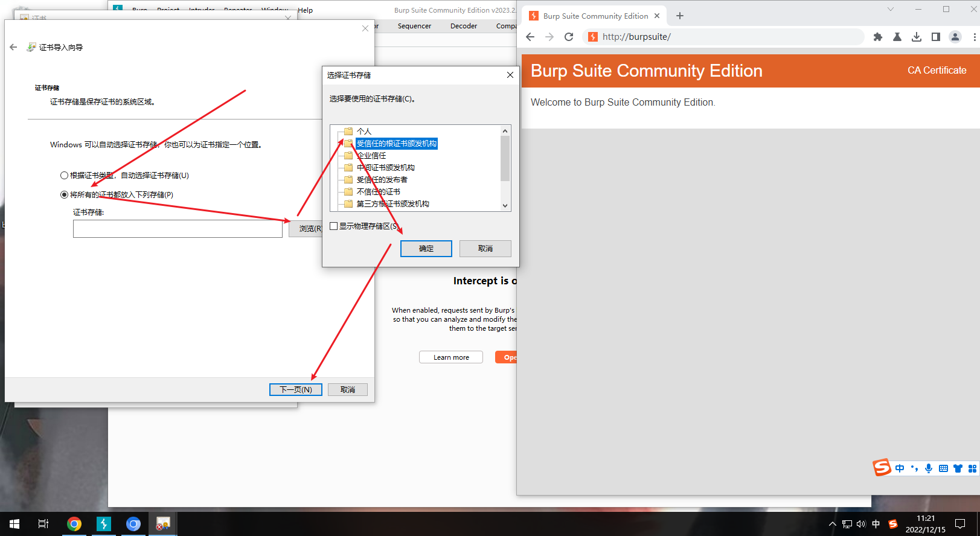Click the 浏览 browse button in wizard
The image size is (980, 536).
(306, 229)
